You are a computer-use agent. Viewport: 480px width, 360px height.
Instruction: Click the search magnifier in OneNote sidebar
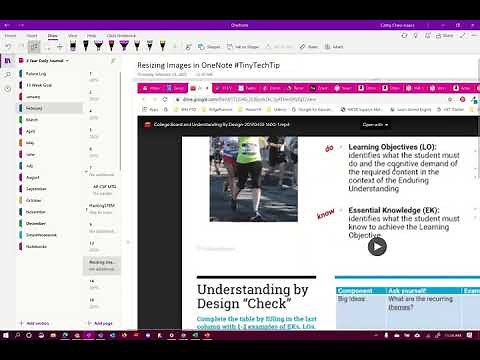[8, 74]
